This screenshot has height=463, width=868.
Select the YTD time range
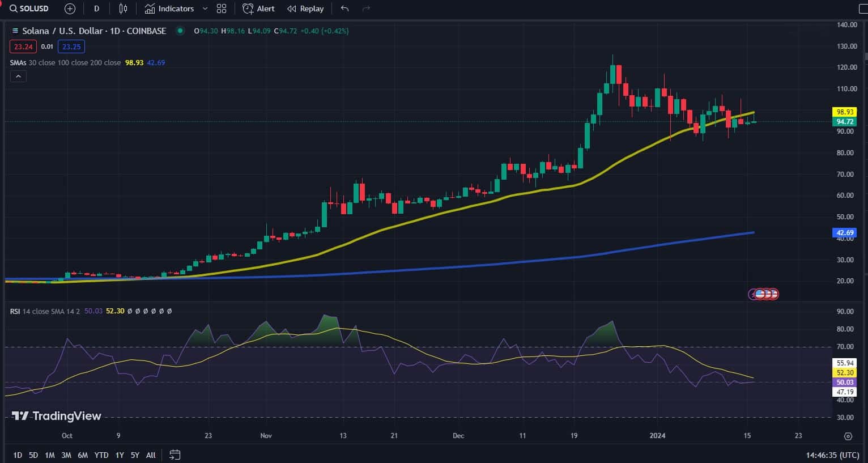point(101,454)
